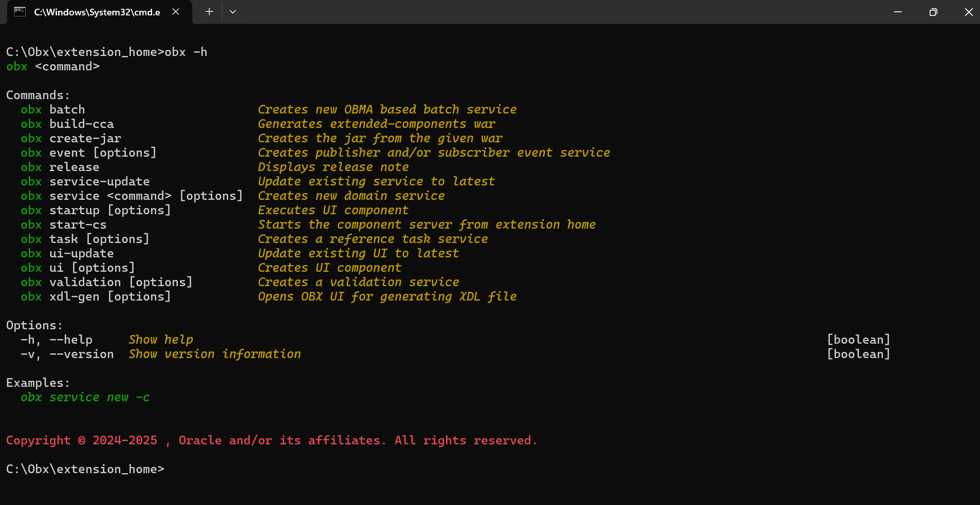Viewport: 980px width, 505px height.
Task: Click the [boolean] label beside Show help
Action: click(x=858, y=340)
